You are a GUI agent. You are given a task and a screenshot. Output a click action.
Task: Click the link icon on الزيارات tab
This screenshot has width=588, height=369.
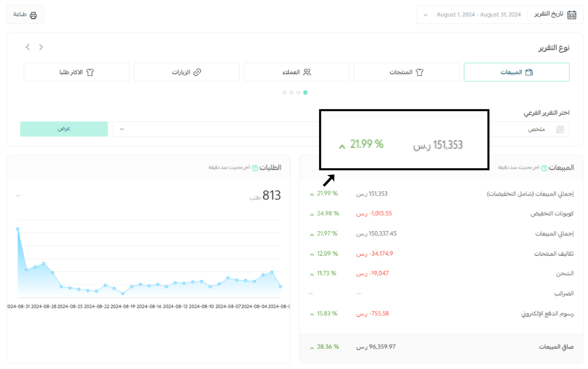[x=197, y=72]
